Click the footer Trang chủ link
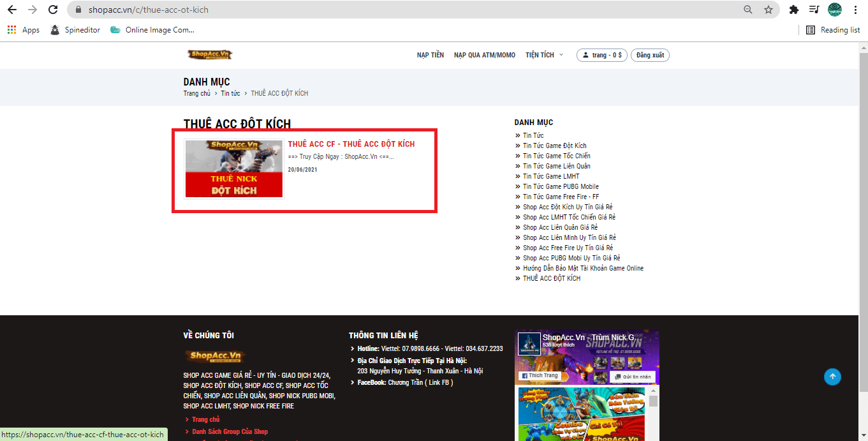This screenshot has height=441, width=868. pos(205,419)
